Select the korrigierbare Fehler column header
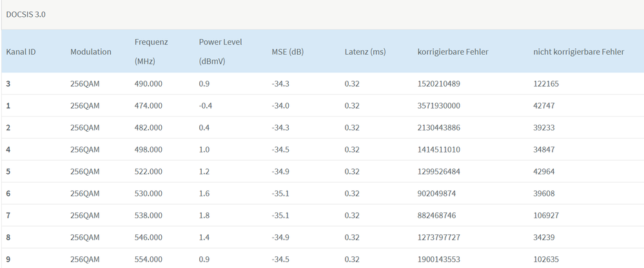The width and height of the screenshot is (644, 268). click(453, 52)
